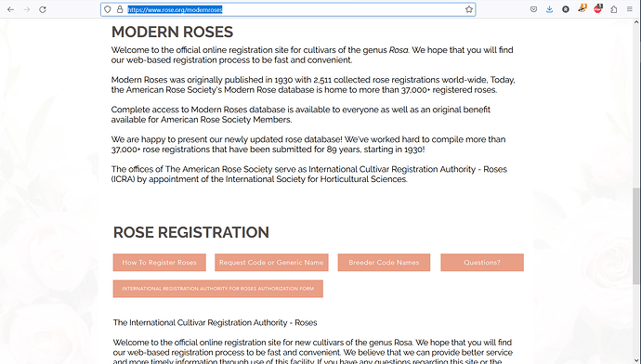Open the red adblock extension icon

598,8
